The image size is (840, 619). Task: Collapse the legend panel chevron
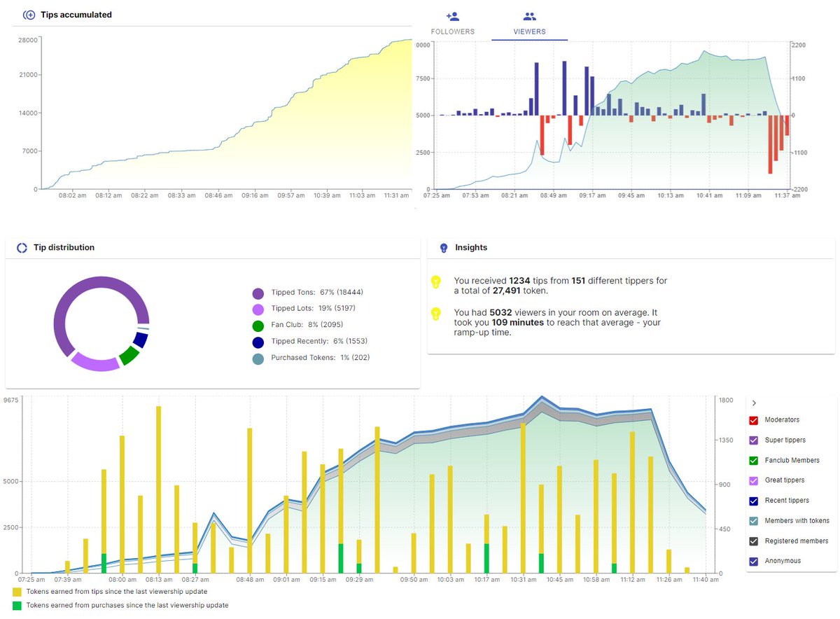point(754,403)
